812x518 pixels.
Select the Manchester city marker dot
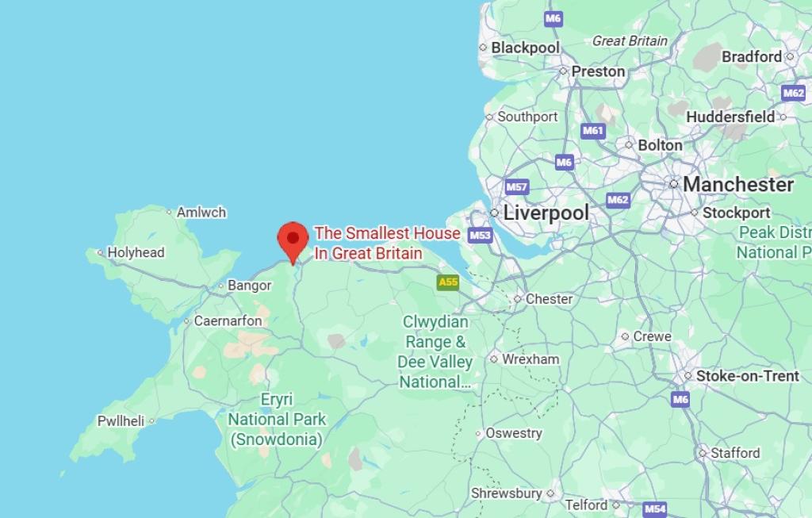pos(673,184)
